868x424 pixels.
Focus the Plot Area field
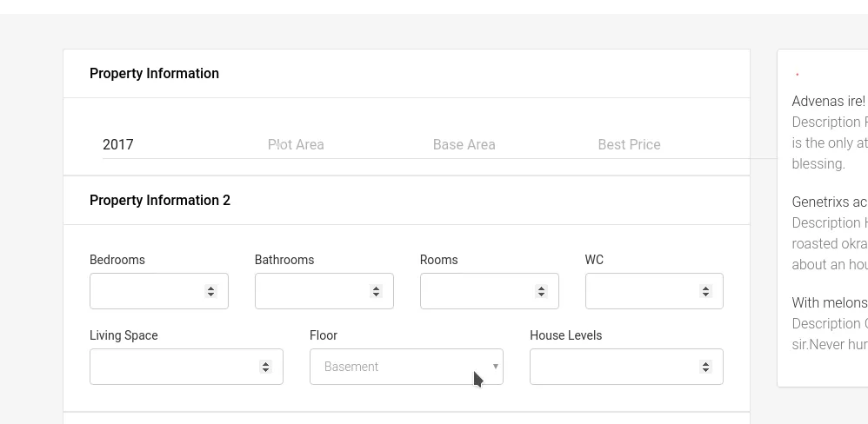(x=339, y=145)
